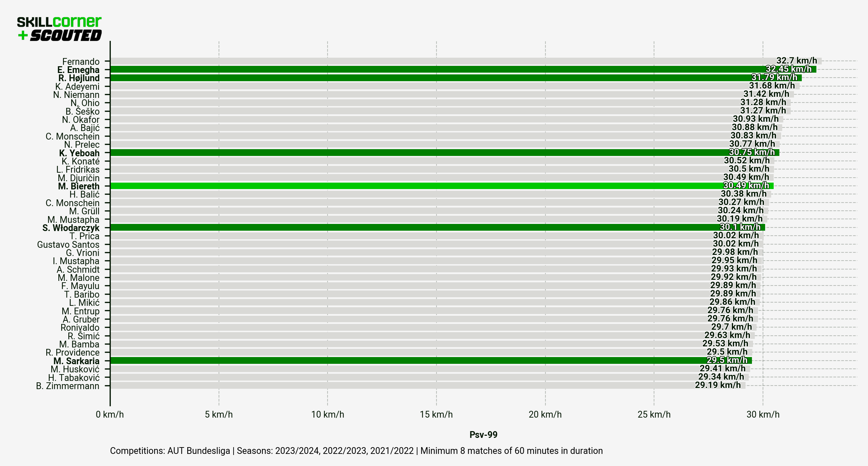
Task: Click the green plus icon beside SCOUTED
Action: tap(23, 35)
